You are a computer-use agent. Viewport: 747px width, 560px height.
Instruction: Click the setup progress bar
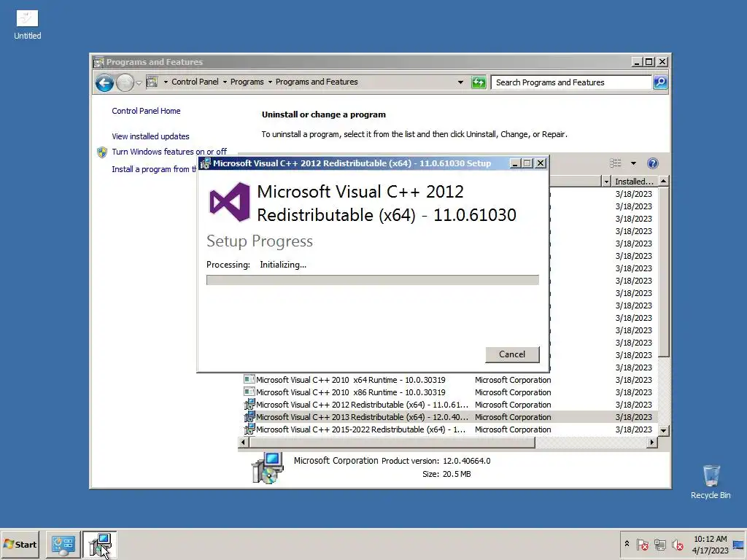[373, 280]
